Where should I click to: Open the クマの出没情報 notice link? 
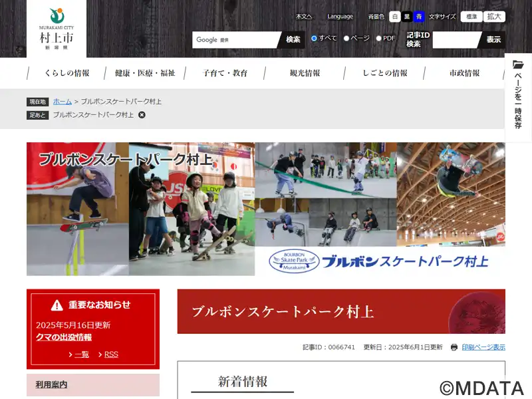(64, 337)
